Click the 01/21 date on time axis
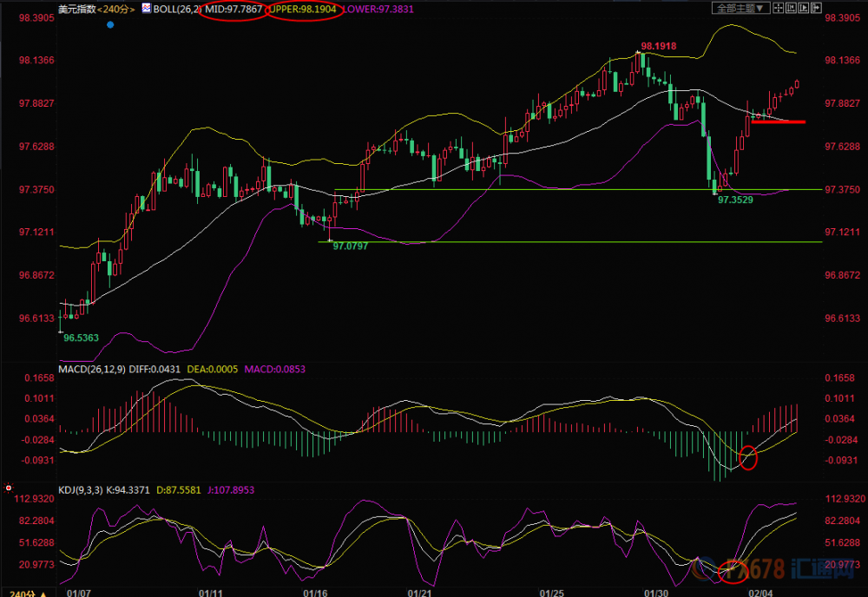868x597 pixels. pyautogui.click(x=419, y=594)
